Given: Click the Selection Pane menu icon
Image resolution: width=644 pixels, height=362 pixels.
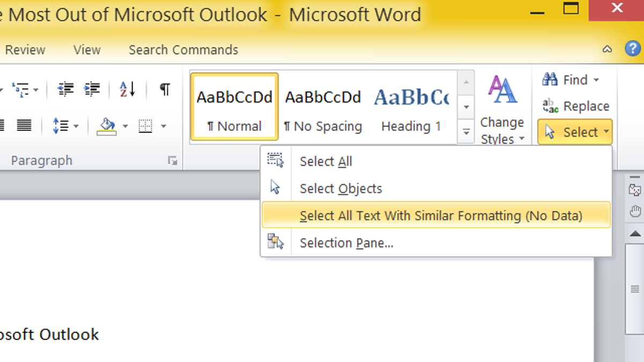Looking at the screenshot, I should [275, 242].
